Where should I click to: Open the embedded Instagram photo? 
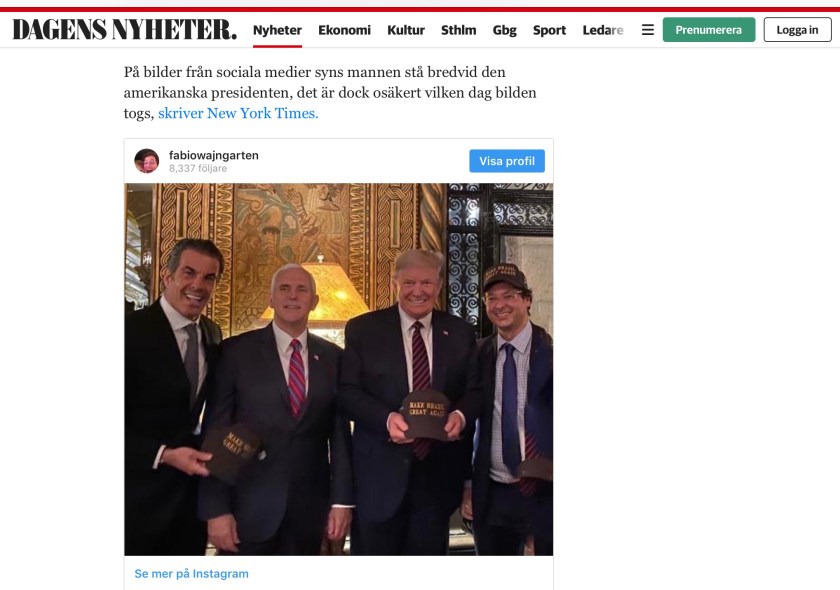(339, 369)
